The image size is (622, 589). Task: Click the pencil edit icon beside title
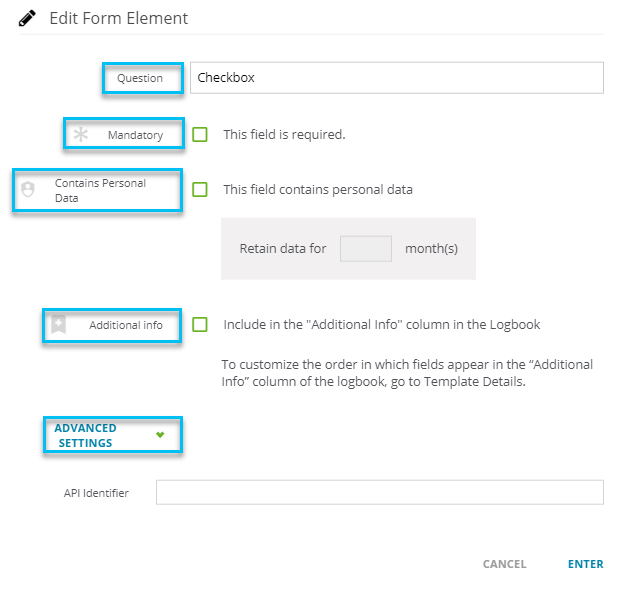(x=27, y=18)
